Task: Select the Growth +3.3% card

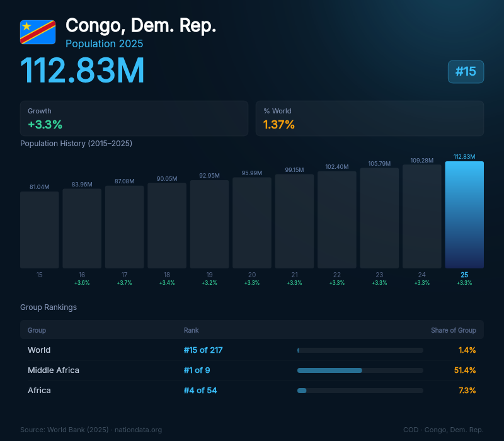Action: [134, 118]
